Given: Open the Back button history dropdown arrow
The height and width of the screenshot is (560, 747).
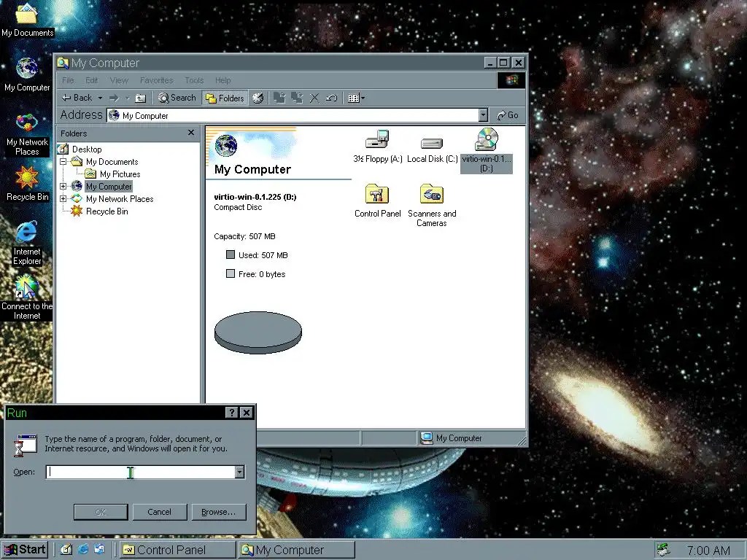Looking at the screenshot, I should click(x=100, y=98).
